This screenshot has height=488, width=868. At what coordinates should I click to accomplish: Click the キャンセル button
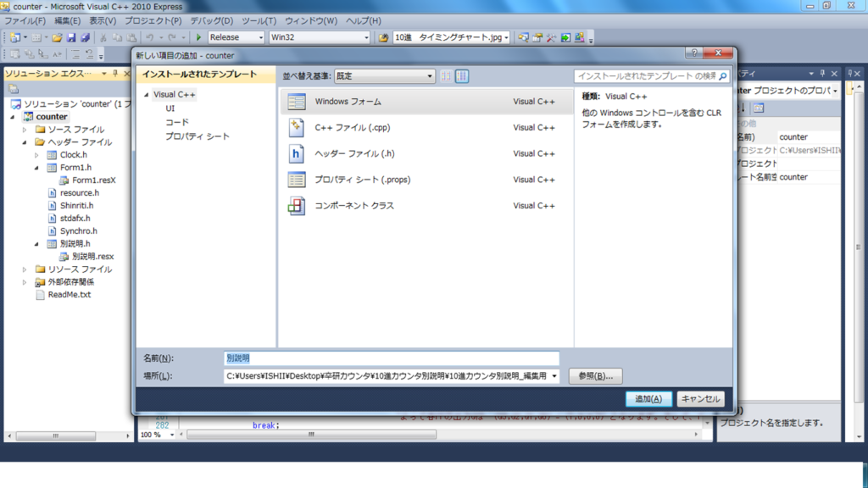click(700, 399)
